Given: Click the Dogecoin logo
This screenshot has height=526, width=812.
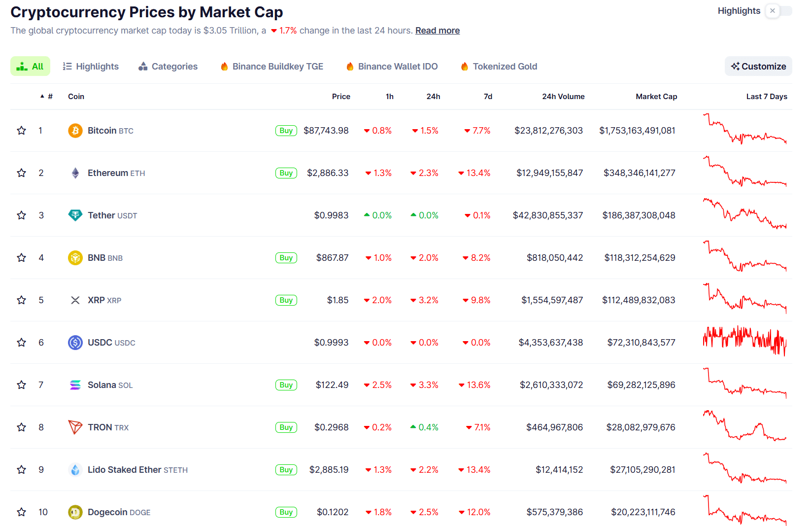Looking at the screenshot, I should pos(75,512).
